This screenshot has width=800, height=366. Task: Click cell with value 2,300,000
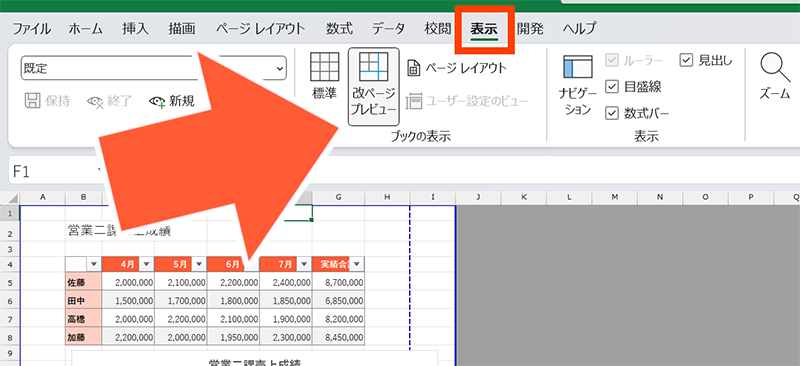click(286, 337)
